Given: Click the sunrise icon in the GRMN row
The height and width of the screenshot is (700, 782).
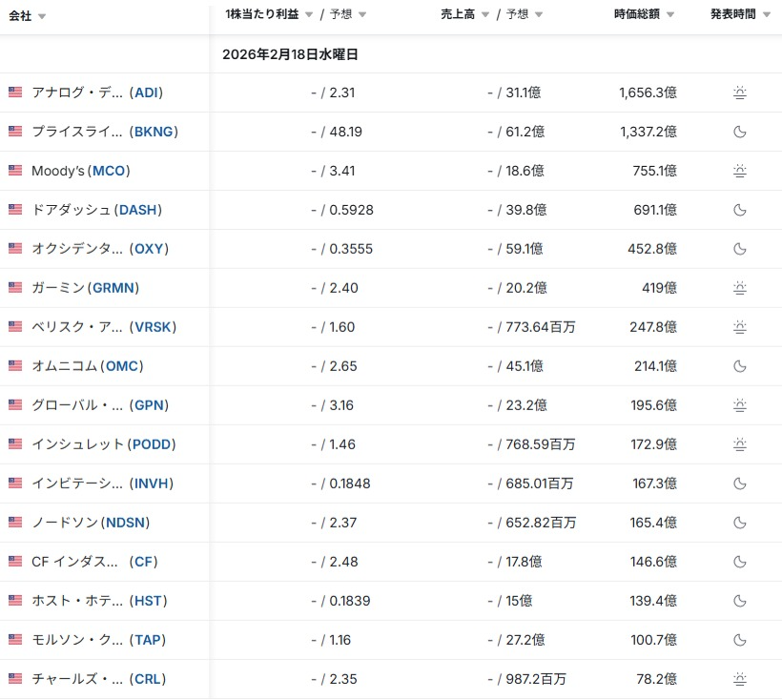Looking at the screenshot, I should pos(739,288).
